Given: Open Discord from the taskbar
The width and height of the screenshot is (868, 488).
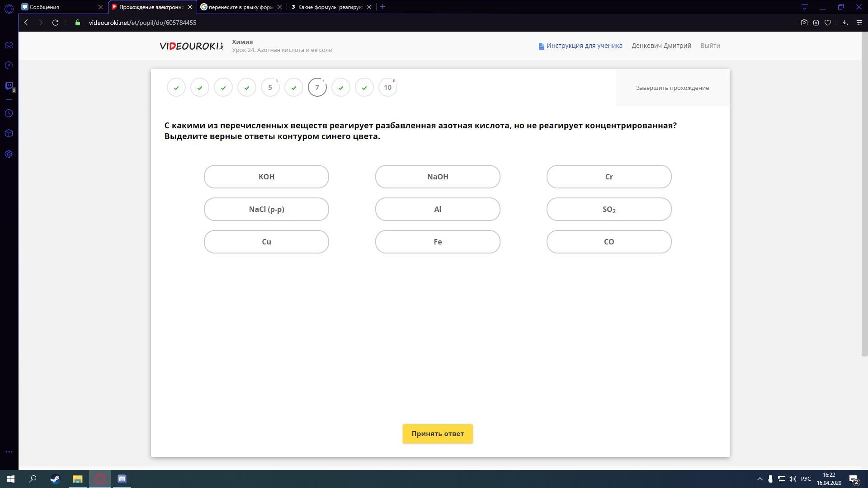Looking at the screenshot, I should [122, 479].
